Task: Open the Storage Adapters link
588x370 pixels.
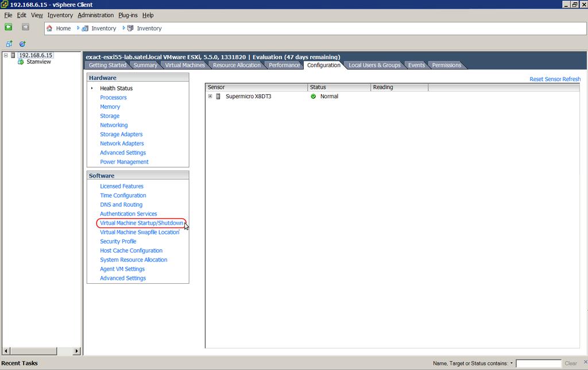Action: (x=121, y=134)
